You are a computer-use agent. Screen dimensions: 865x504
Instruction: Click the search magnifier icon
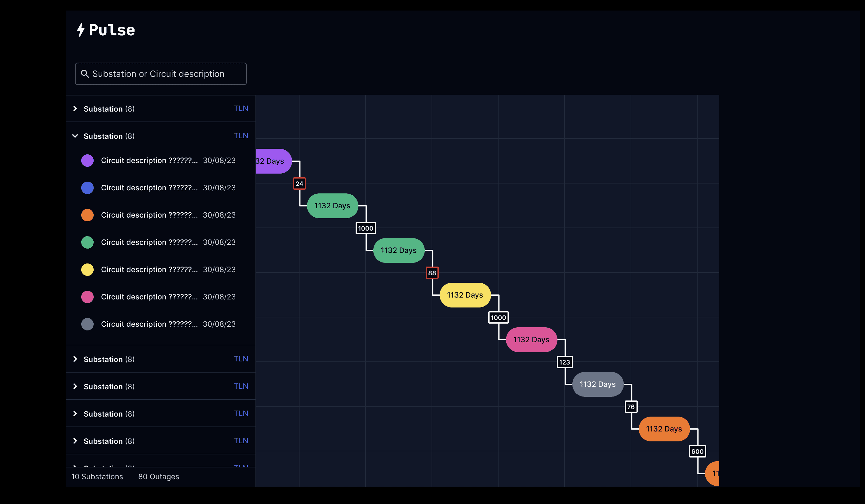click(x=84, y=74)
